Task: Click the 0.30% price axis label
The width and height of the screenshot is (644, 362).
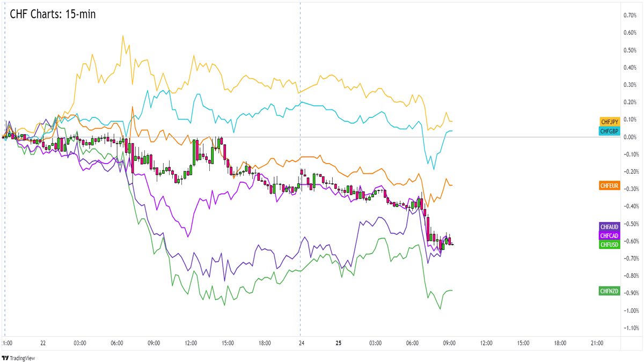Action: tap(630, 85)
